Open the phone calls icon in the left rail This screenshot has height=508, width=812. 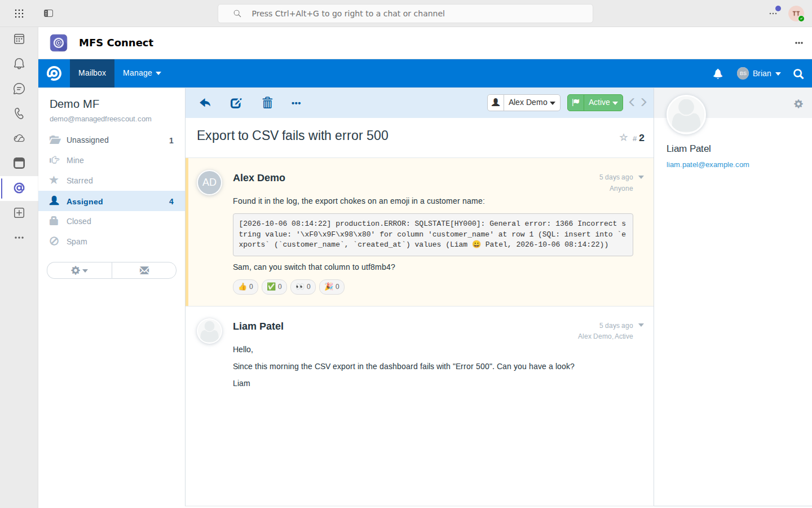point(19,113)
